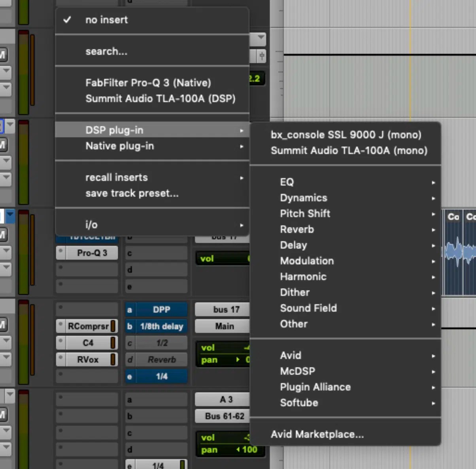Expand the Avid manufacturer submenu
This screenshot has width=476, height=469.
pos(346,356)
